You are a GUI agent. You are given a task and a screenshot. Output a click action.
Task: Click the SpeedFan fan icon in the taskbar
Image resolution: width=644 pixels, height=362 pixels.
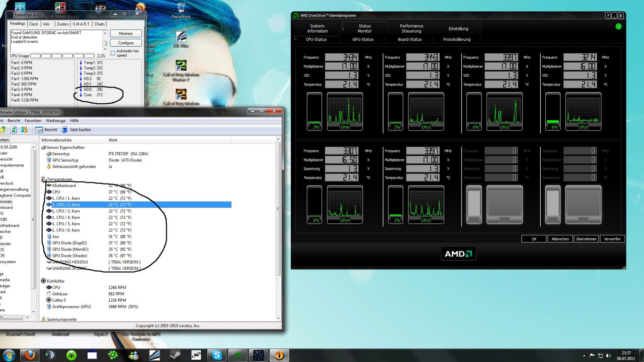point(258,355)
